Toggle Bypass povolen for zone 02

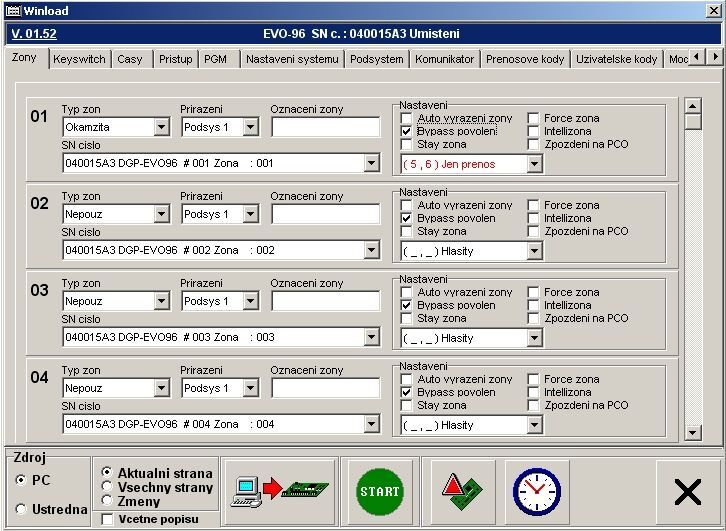coord(406,218)
